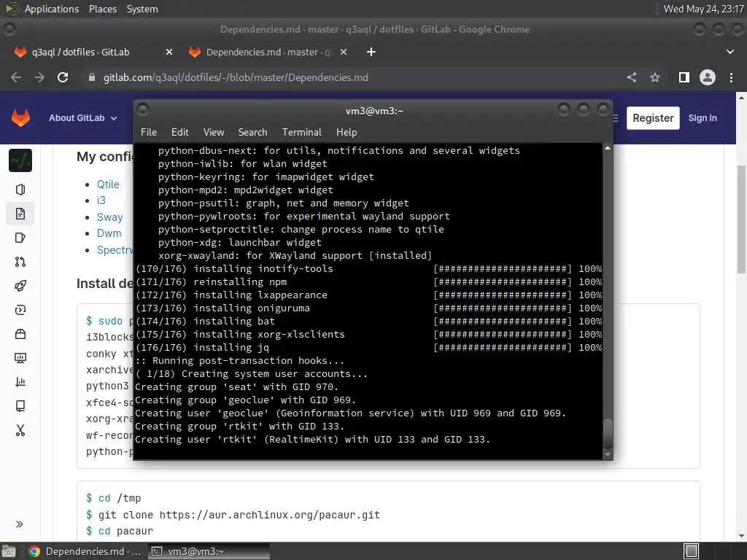Click the site lock icon
747x560 pixels.
[x=91, y=77]
